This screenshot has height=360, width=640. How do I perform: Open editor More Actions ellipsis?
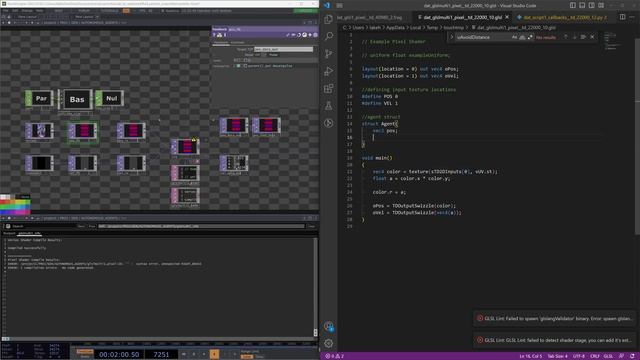click(x=632, y=17)
